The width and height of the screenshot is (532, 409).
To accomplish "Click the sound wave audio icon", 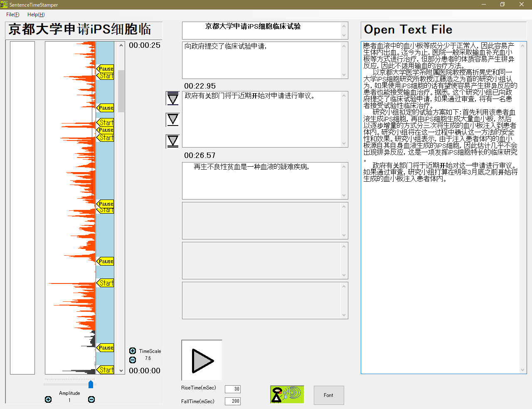I will 287,394.
